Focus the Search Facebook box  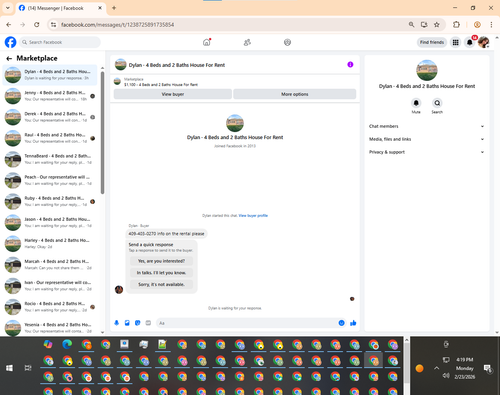[60, 42]
